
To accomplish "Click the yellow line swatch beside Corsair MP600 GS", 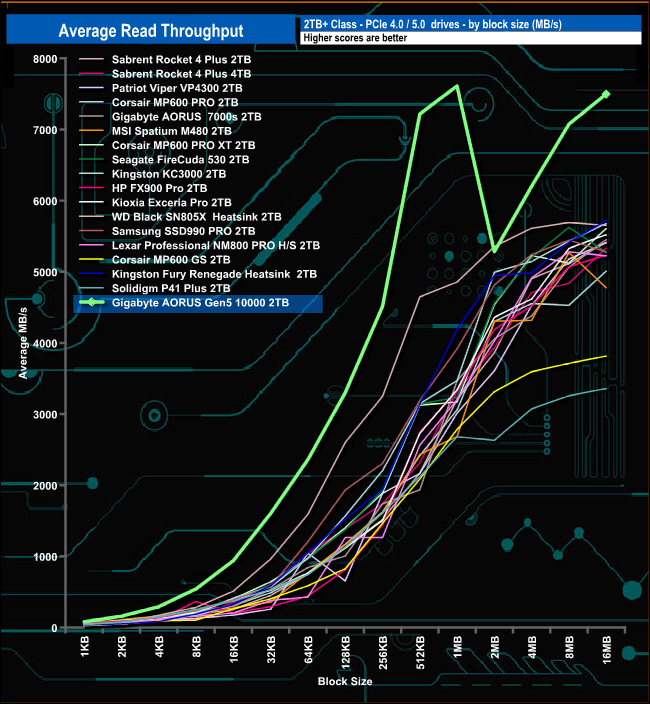I will click(x=92, y=260).
